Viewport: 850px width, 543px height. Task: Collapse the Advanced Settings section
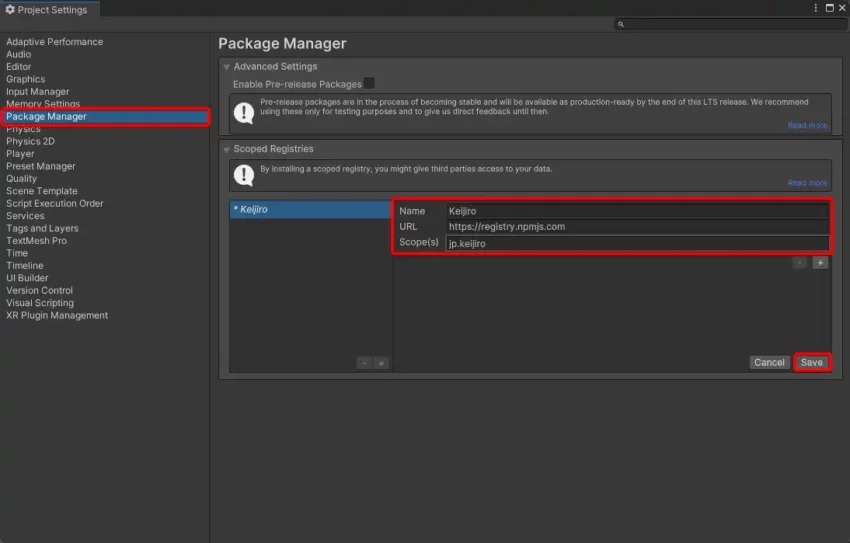point(227,67)
